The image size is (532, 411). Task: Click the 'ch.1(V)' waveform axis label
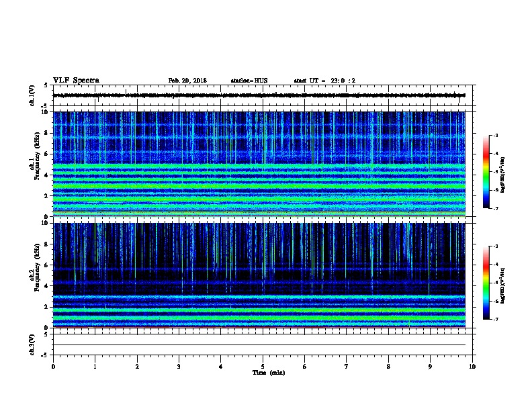(32, 95)
